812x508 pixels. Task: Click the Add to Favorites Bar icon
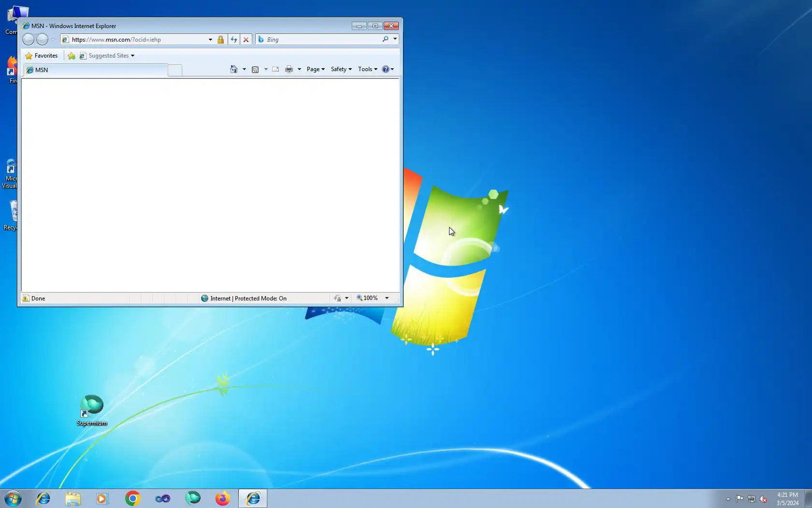tap(72, 56)
